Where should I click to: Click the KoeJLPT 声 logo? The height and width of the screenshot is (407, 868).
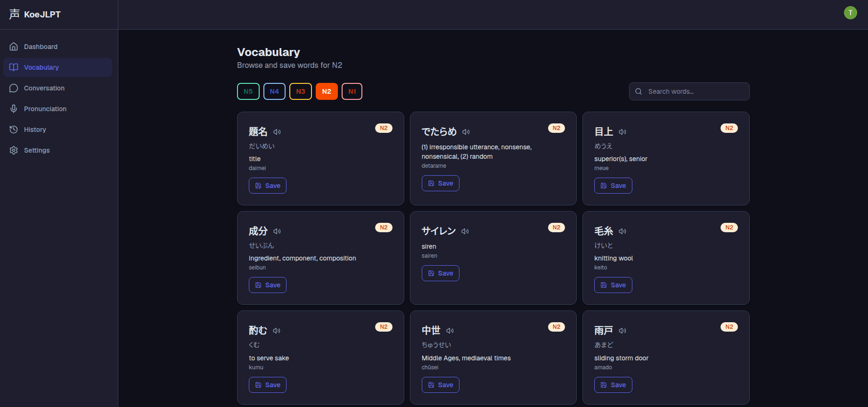15,14
